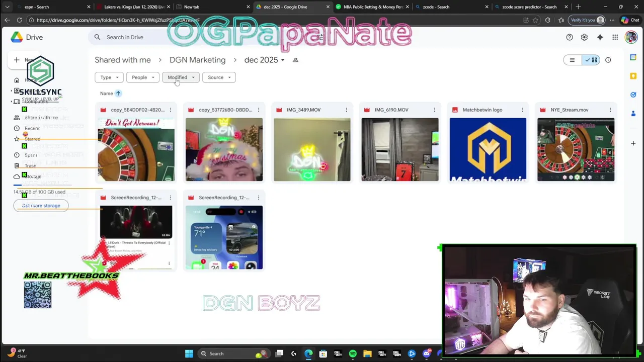The height and width of the screenshot is (362, 644).
Task: Open the Source filter dropdown
Action: (219, 77)
